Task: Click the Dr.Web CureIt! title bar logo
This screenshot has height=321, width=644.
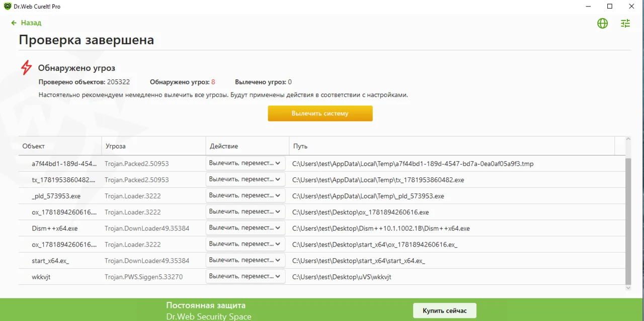Action: (x=8, y=7)
